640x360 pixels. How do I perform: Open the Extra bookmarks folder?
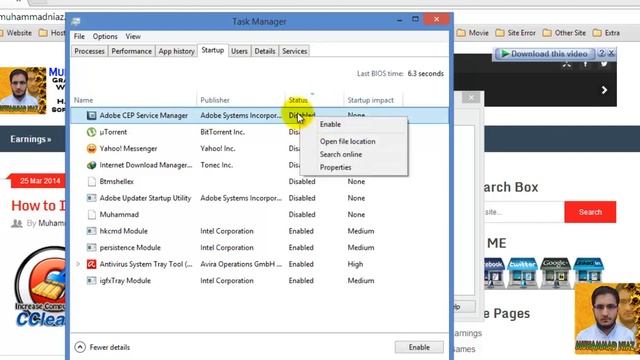pyautogui.click(x=607, y=33)
